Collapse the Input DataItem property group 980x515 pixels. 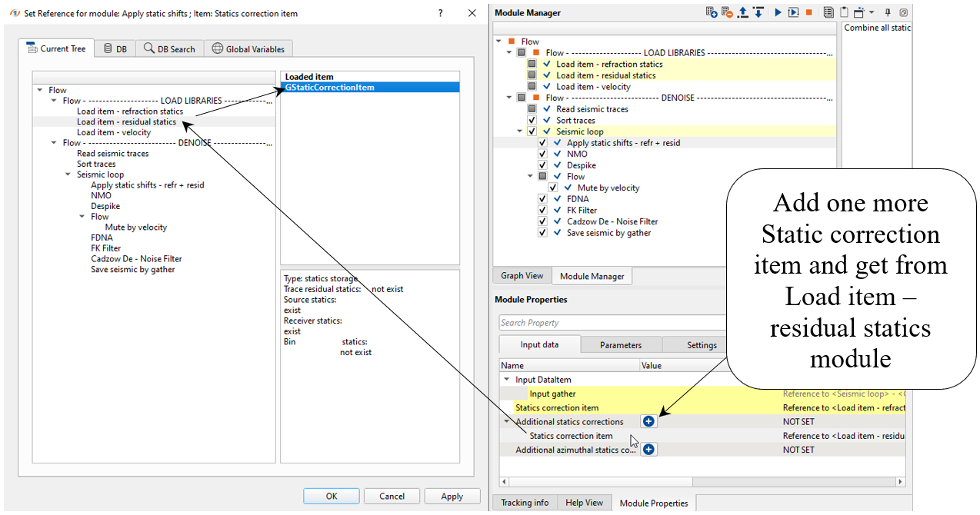click(x=506, y=380)
